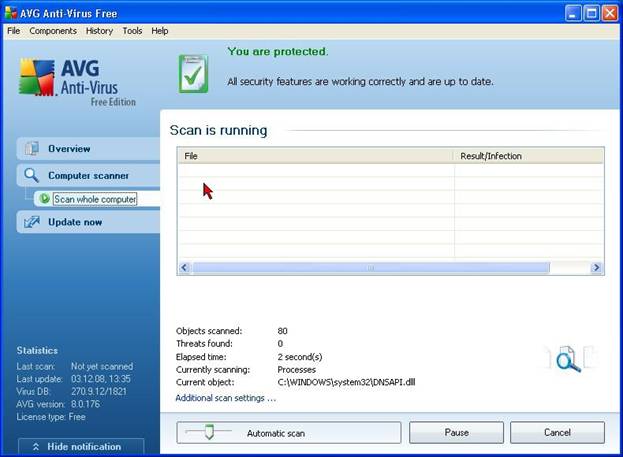Click the Hide notification chevron icon
This screenshot has height=457, width=623.
point(36,447)
